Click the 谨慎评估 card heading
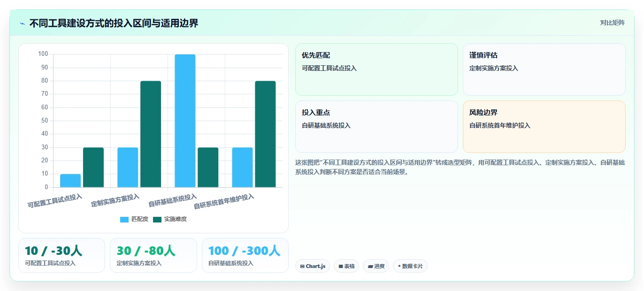 (x=483, y=55)
